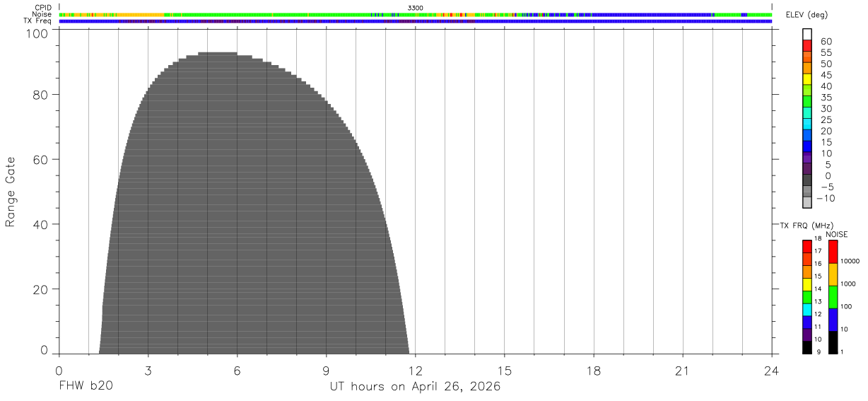Click the TX FRQ legend label '17'

818,251
